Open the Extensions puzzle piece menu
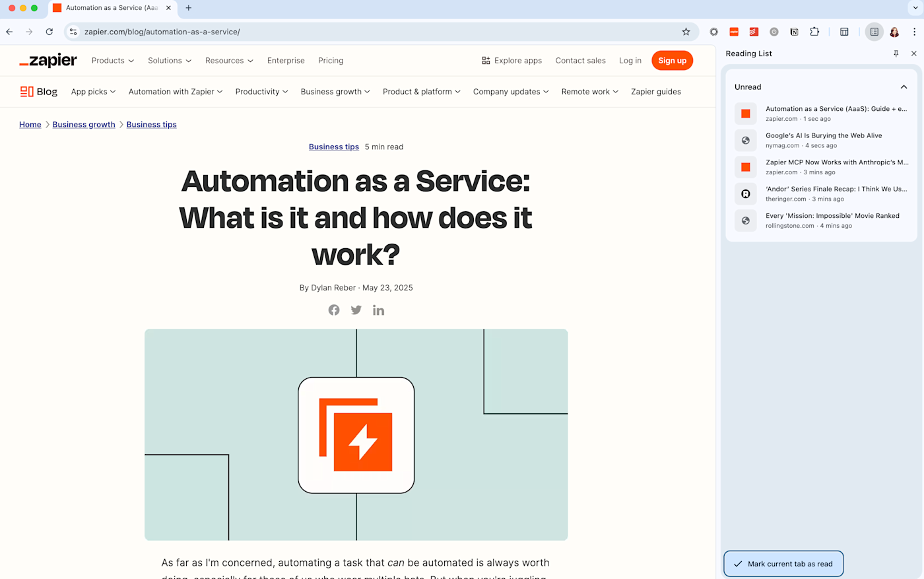The width and height of the screenshot is (924, 579). [814, 32]
